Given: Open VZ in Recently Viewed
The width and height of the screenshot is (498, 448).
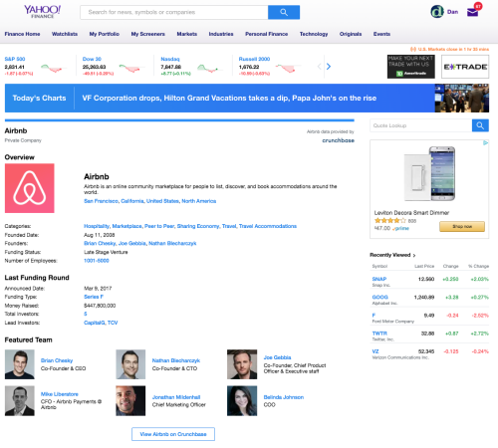Looking at the screenshot, I should (375, 351).
